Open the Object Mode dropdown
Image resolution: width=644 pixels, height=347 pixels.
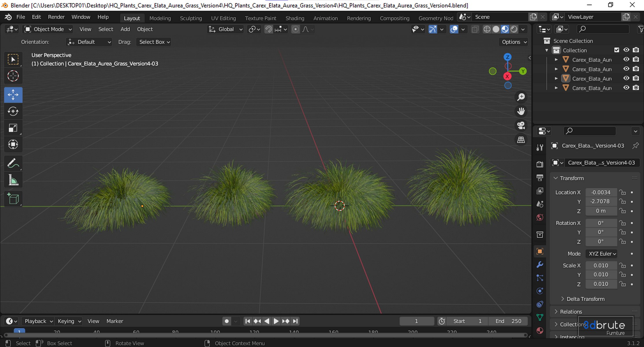point(48,29)
